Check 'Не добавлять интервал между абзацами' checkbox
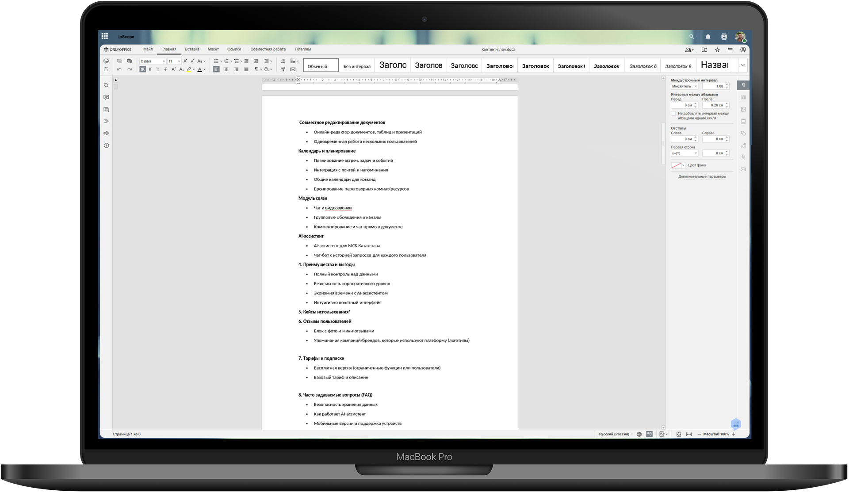 pos(673,114)
